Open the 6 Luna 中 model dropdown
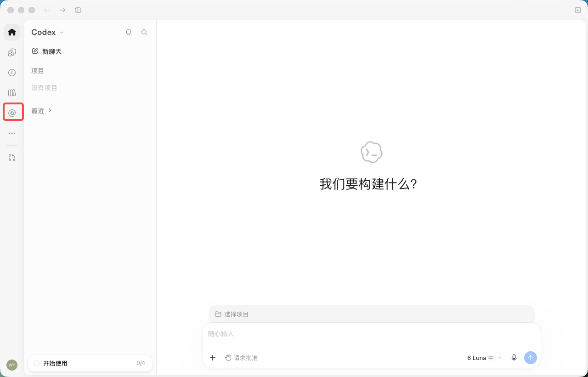This screenshot has width=588, height=377. pyautogui.click(x=485, y=358)
